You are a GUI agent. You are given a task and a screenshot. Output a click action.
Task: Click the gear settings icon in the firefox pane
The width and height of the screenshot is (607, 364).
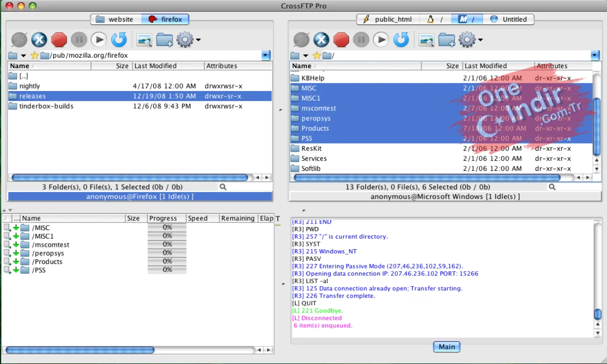click(185, 39)
